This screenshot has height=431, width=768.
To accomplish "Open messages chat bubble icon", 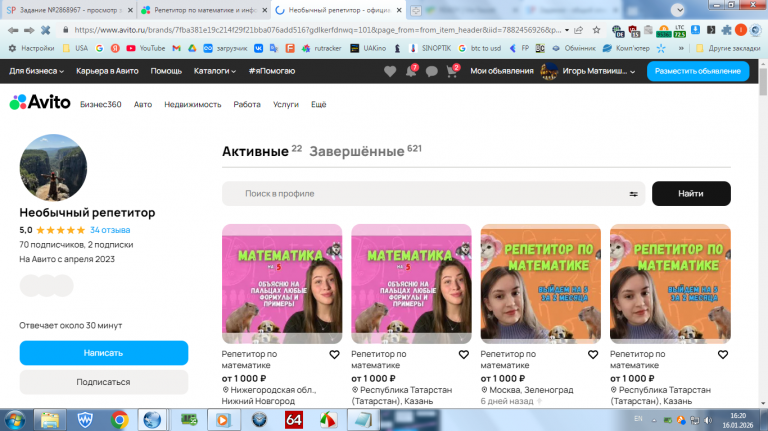I will point(432,72).
